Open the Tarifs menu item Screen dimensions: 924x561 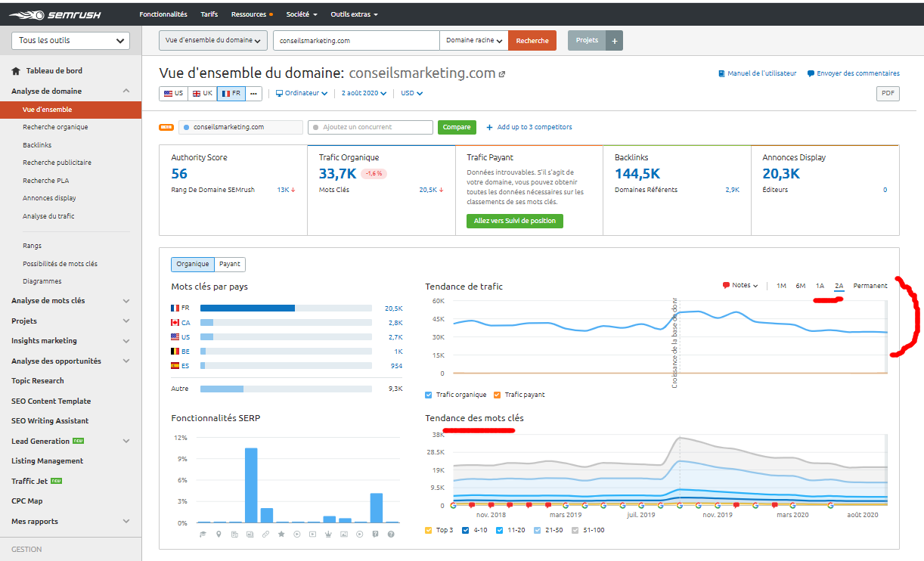click(x=209, y=14)
